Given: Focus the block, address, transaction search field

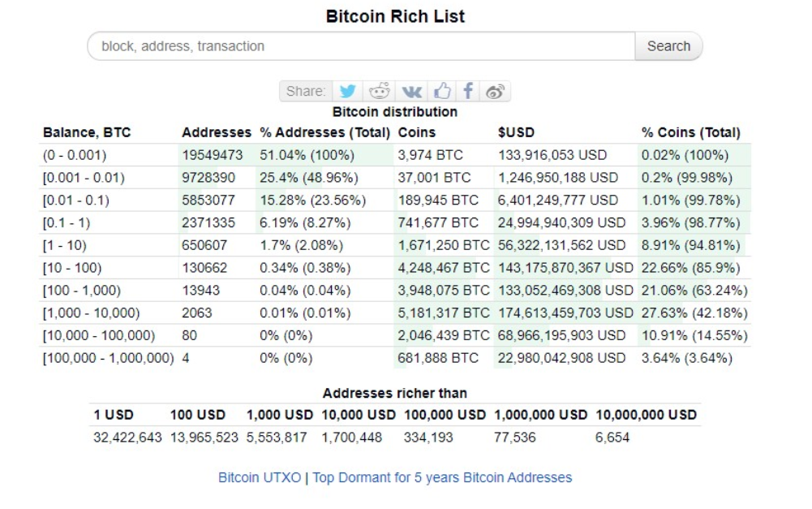Looking at the screenshot, I should point(361,46).
